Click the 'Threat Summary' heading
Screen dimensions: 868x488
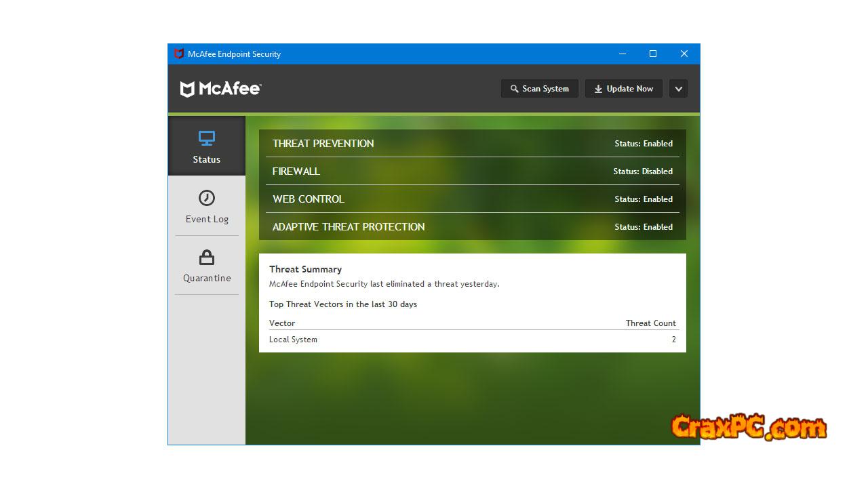pyautogui.click(x=305, y=269)
